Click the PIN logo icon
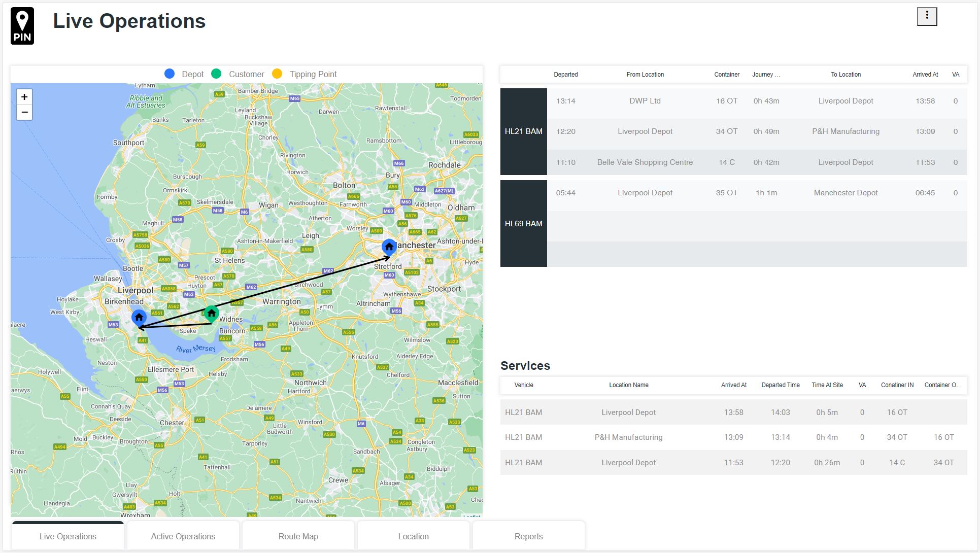The height and width of the screenshot is (553, 980). [22, 26]
